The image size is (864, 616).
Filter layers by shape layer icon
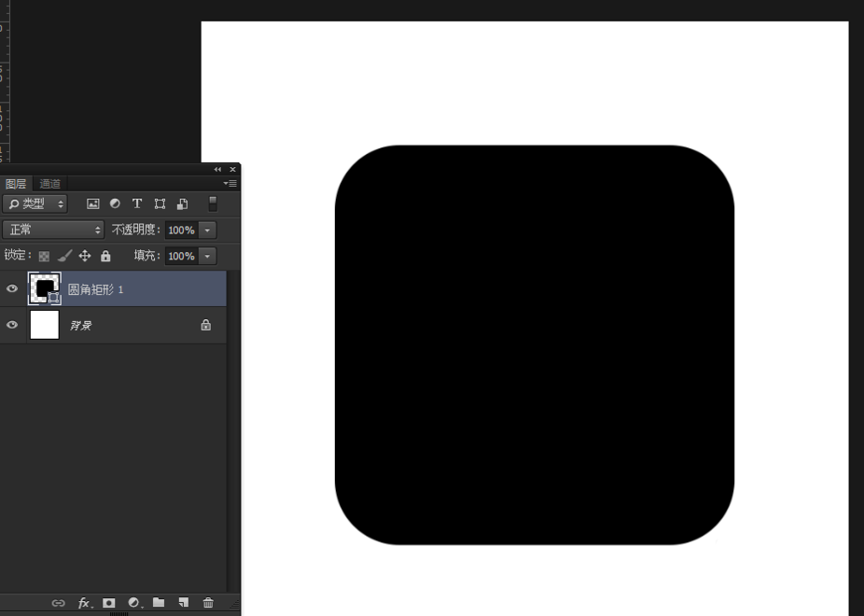point(160,203)
